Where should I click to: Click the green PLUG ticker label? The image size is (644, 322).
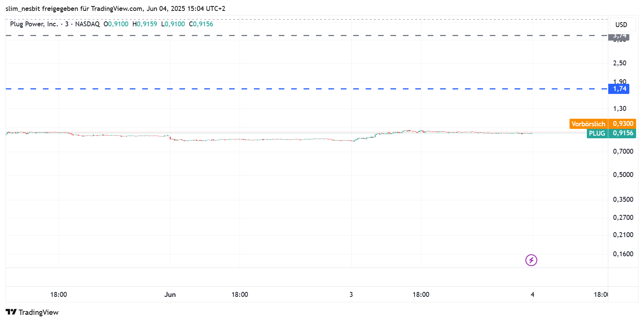point(597,133)
